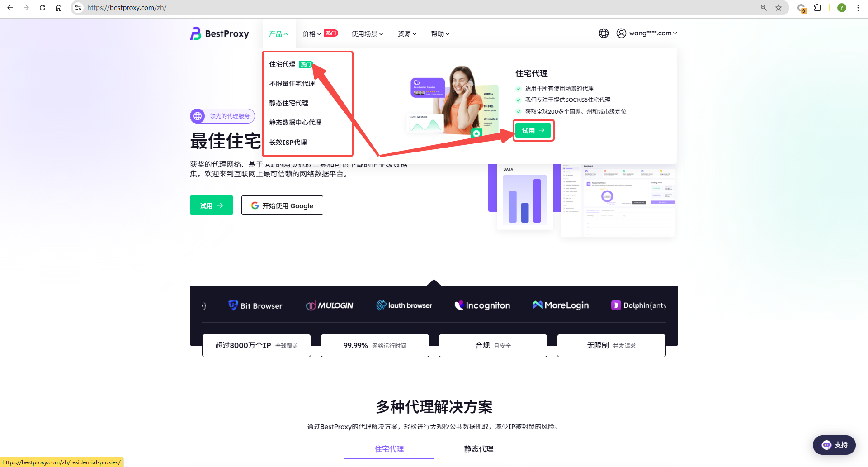Expand the 使用场景 dropdown

(x=368, y=34)
